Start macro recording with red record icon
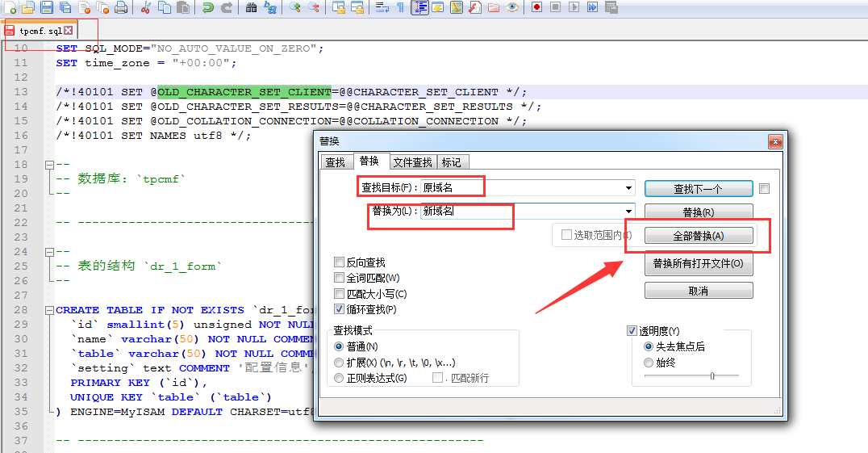Viewport: 868px width, 453px height. coord(537,7)
